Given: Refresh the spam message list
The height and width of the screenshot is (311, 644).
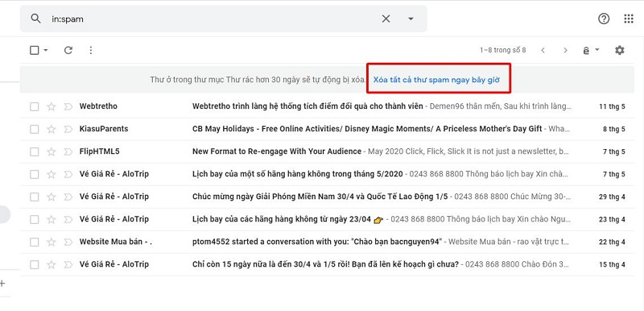Looking at the screenshot, I should point(68,50).
